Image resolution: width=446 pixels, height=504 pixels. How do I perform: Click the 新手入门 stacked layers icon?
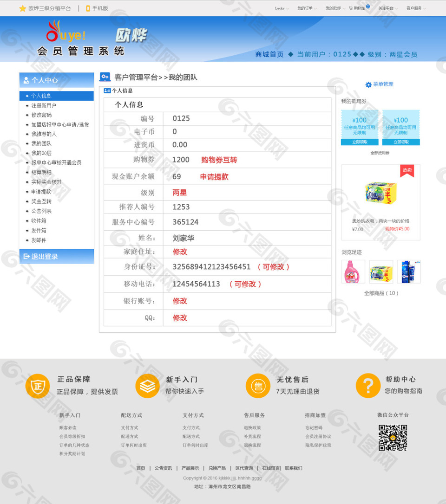(147, 386)
